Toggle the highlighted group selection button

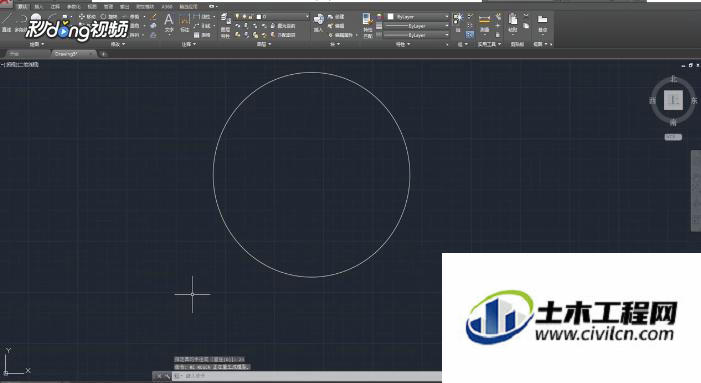click(x=470, y=34)
